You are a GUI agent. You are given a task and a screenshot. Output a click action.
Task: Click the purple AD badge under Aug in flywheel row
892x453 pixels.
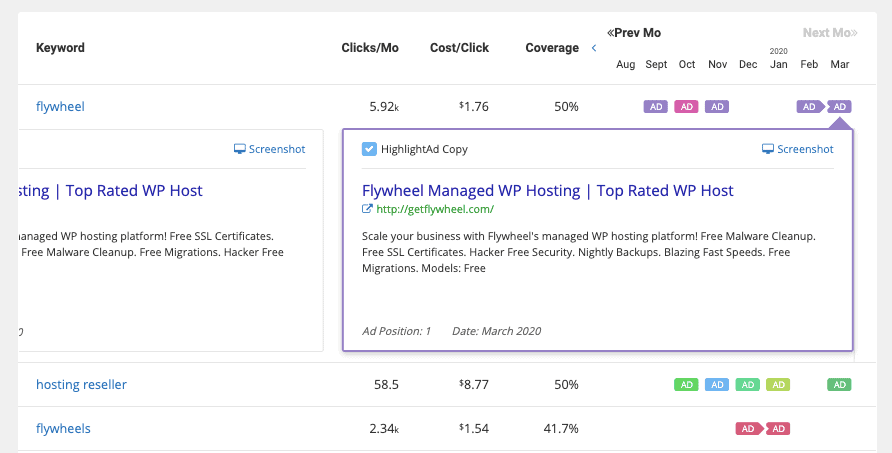pyautogui.click(x=656, y=106)
